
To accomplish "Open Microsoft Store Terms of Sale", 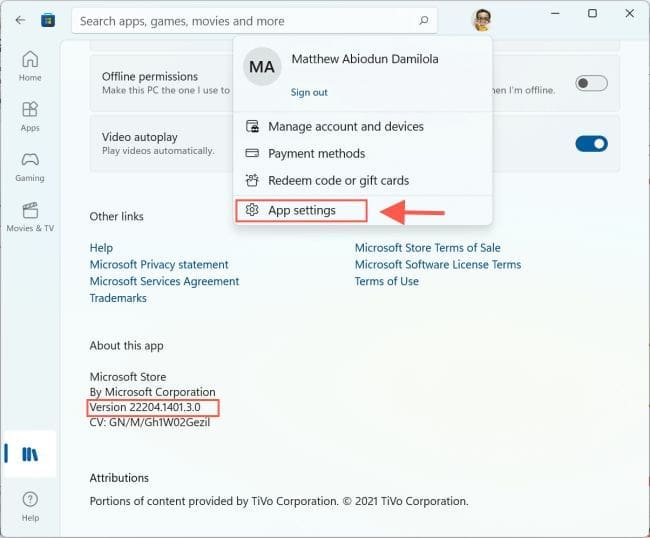I will click(427, 248).
